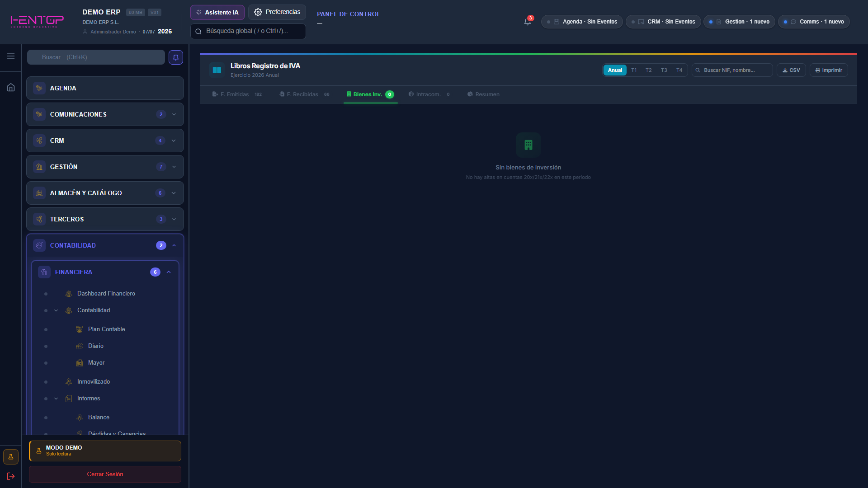Collapse the Contabilidad tree chevron
868x488 pixels.
click(56, 310)
